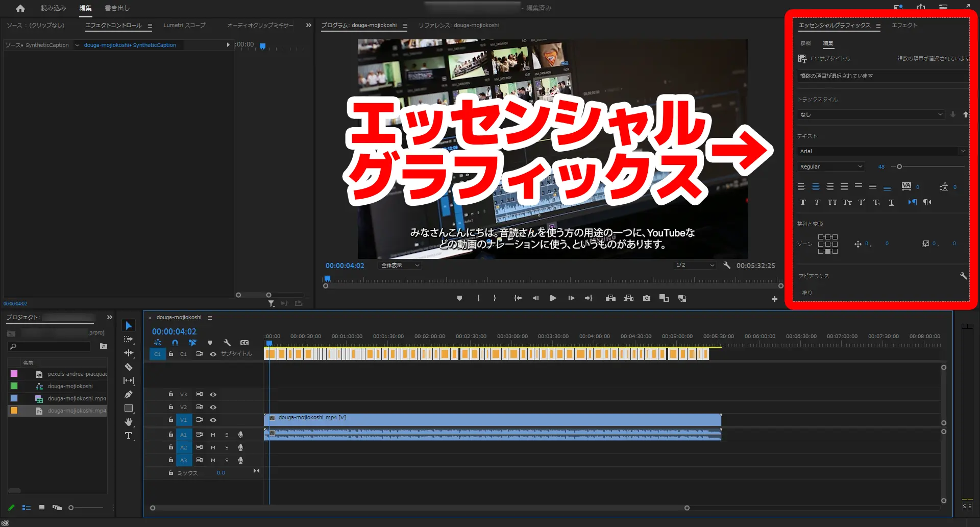Screen dimensions: 980x527
Task: Click the Home icon at top left
Action: pyautogui.click(x=20, y=8)
